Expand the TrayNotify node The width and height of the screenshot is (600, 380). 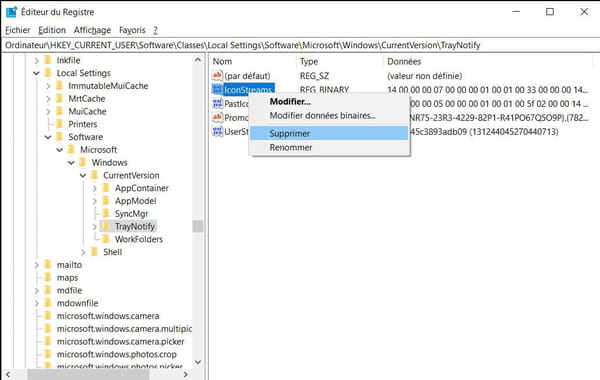click(95, 227)
